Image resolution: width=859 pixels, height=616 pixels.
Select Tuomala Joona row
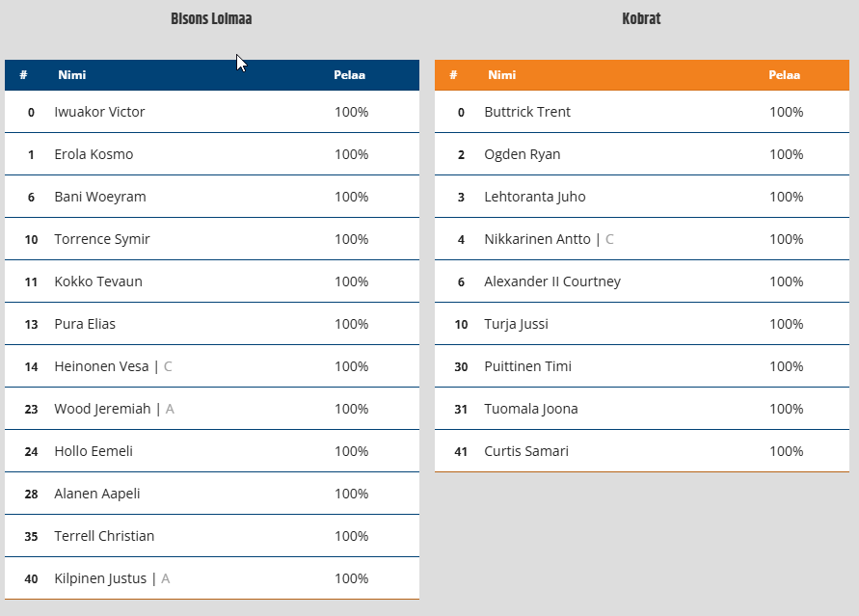(531, 409)
